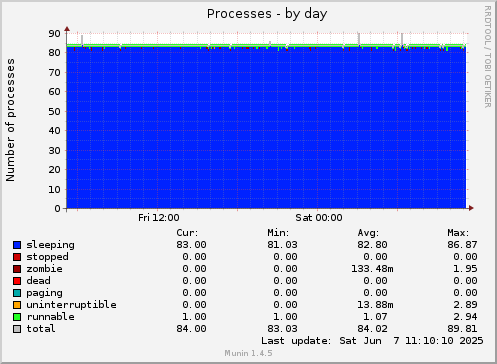Click the 'zombie' legend label
Screen dimensions: 497x364
pos(44,269)
